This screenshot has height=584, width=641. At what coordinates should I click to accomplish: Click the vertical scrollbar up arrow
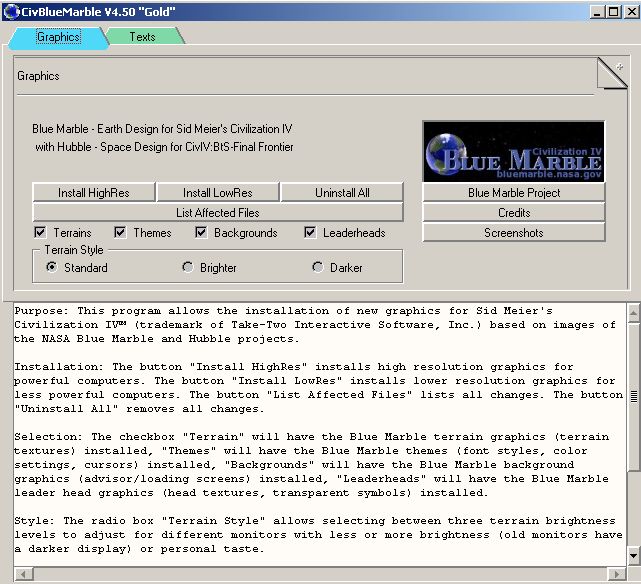pyautogui.click(x=633, y=313)
